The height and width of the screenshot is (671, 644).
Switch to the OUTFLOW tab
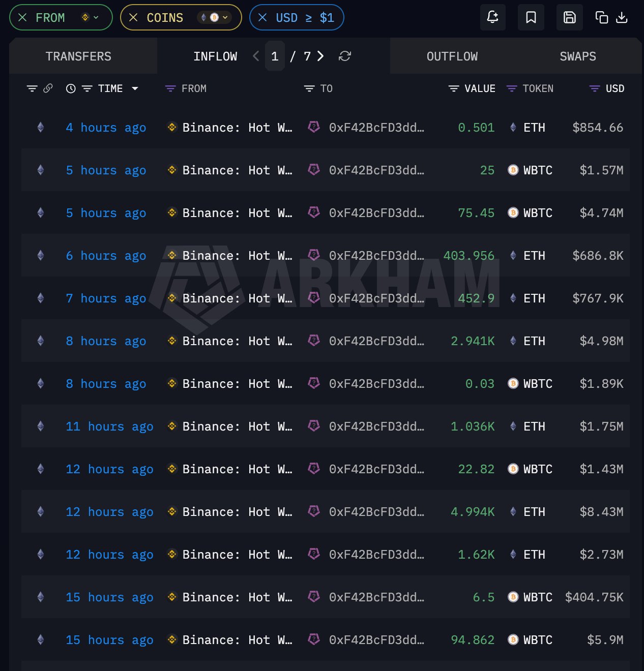(452, 56)
